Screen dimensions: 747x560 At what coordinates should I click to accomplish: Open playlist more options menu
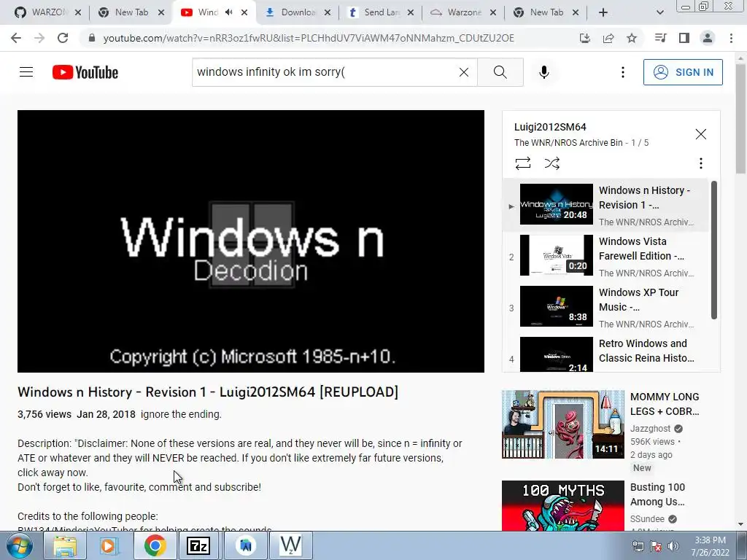(x=701, y=163)
